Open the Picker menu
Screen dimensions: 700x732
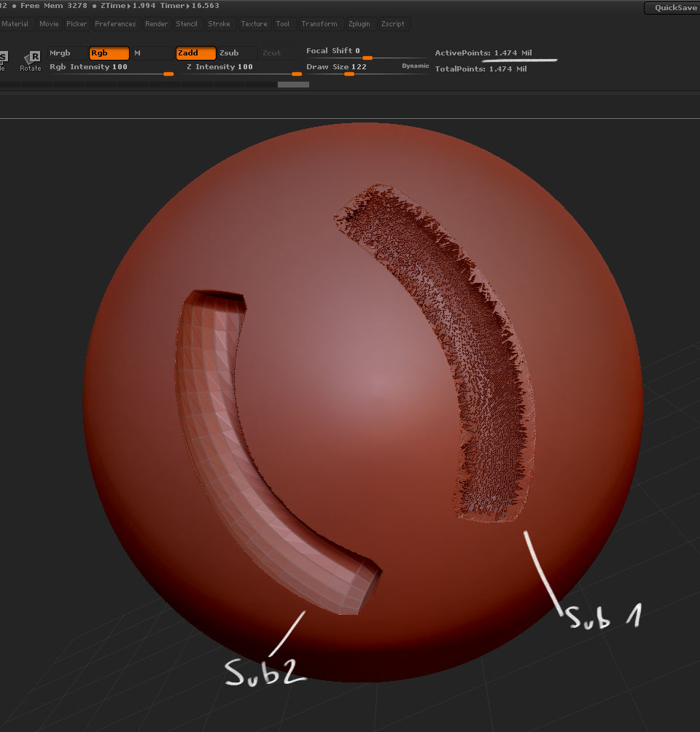[77, 24]
